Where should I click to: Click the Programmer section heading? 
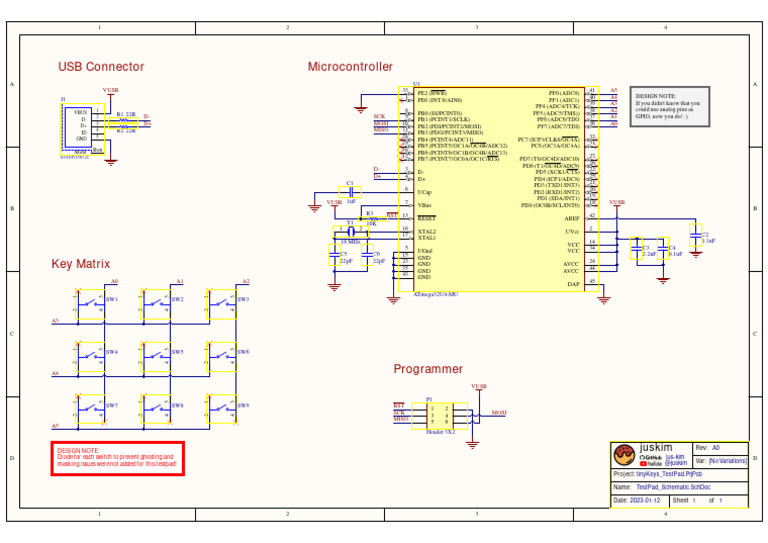428,369
